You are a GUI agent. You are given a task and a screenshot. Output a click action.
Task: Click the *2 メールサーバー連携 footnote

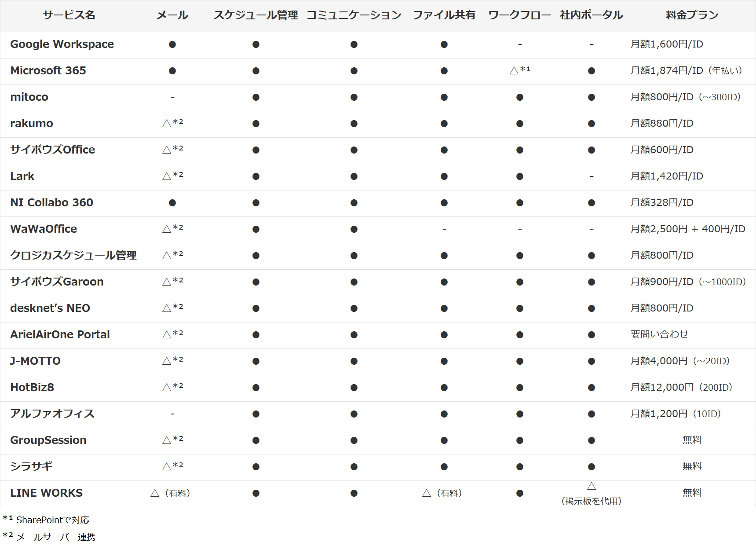(49, 537)
